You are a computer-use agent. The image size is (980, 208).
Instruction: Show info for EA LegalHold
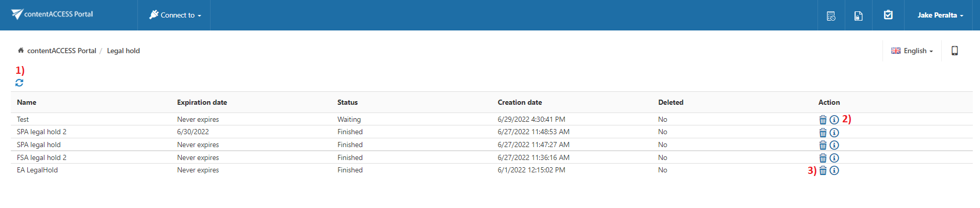(x=834, y=170)
